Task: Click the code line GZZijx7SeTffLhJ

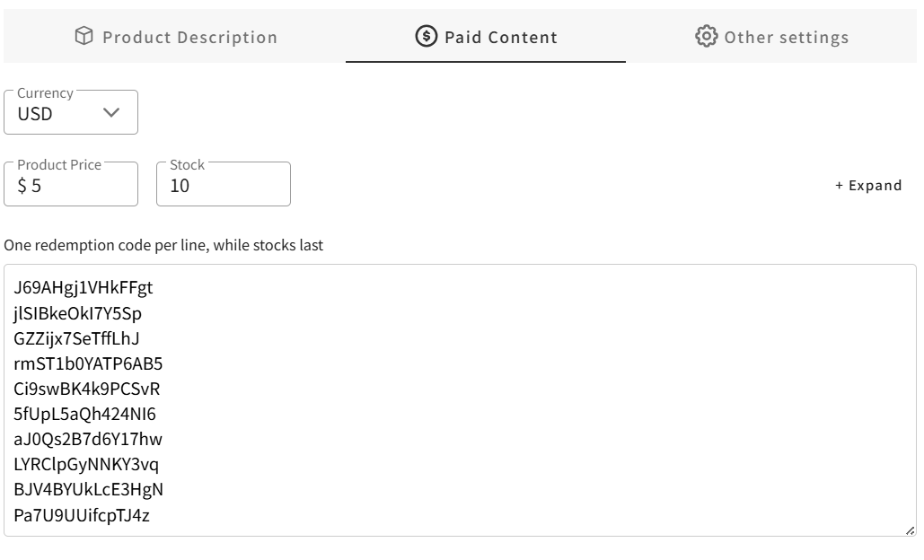Action: (x=76, y=338)
